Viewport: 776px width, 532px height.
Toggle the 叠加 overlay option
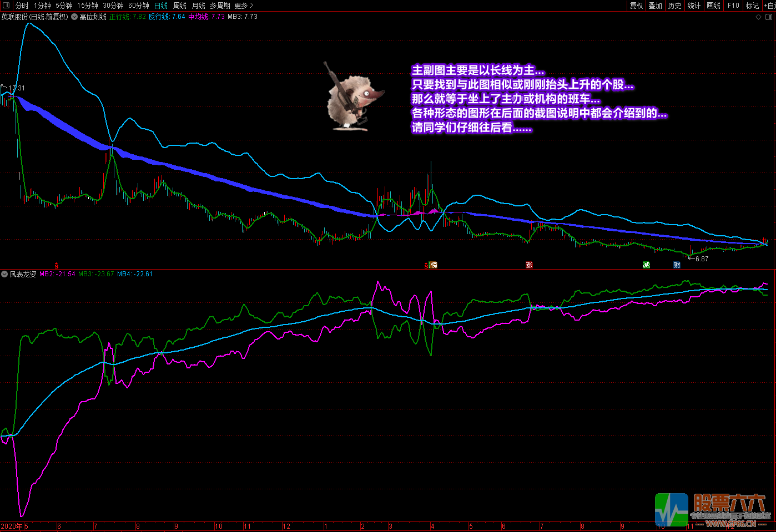coord(655,6)
